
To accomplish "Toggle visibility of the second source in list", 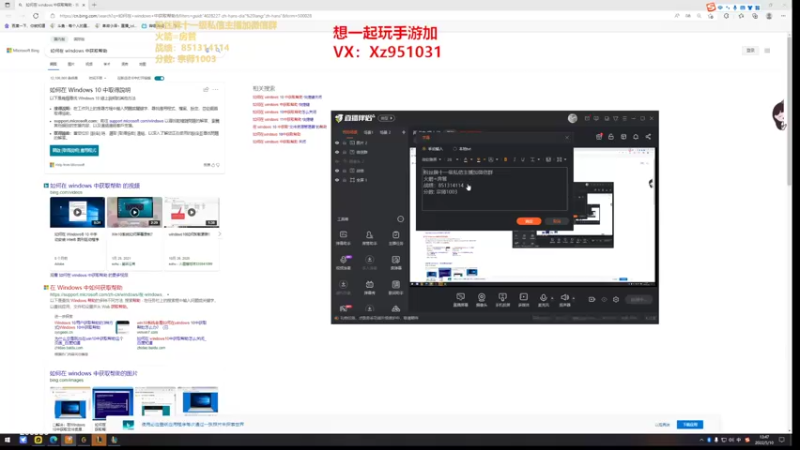I will tap(337, 152).
